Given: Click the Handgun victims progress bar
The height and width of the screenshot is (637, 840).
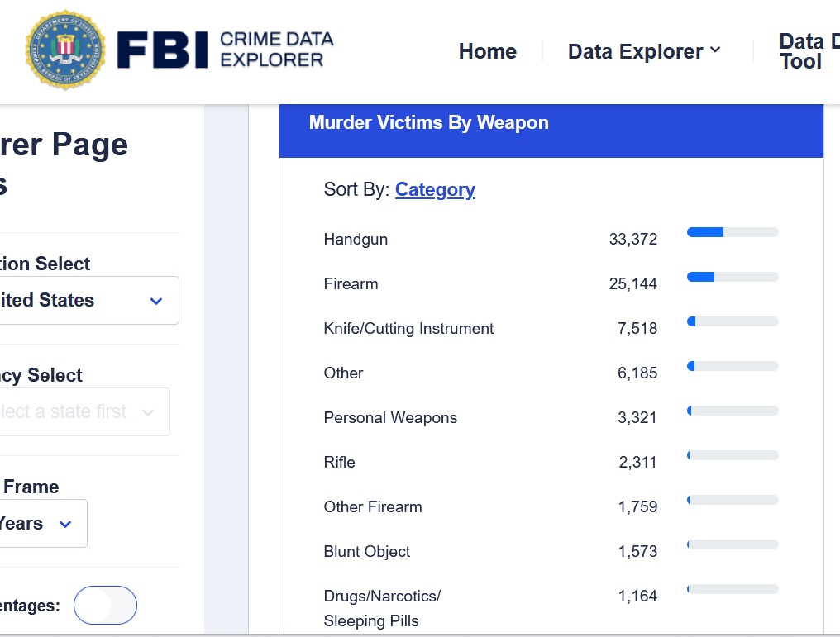Looking at the screenshot, I should pyautogui.click(x=733, y=232).
